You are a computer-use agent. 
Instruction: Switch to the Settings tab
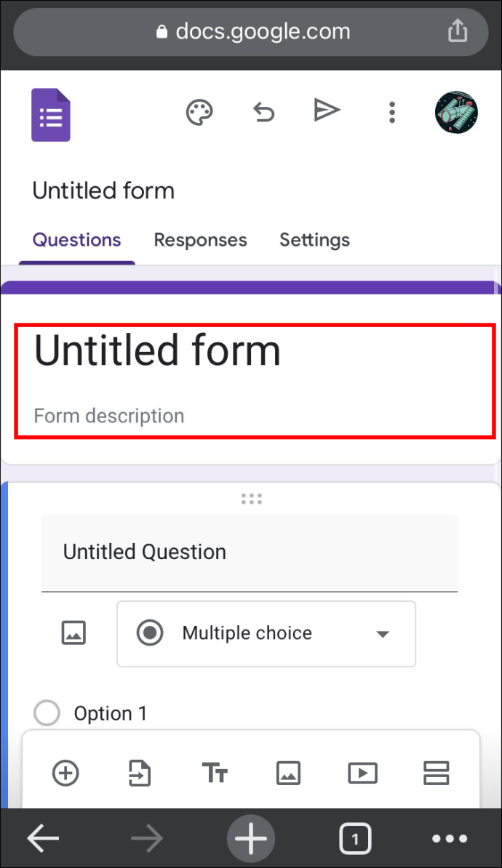pyautogui.click(x=314, y=240)
